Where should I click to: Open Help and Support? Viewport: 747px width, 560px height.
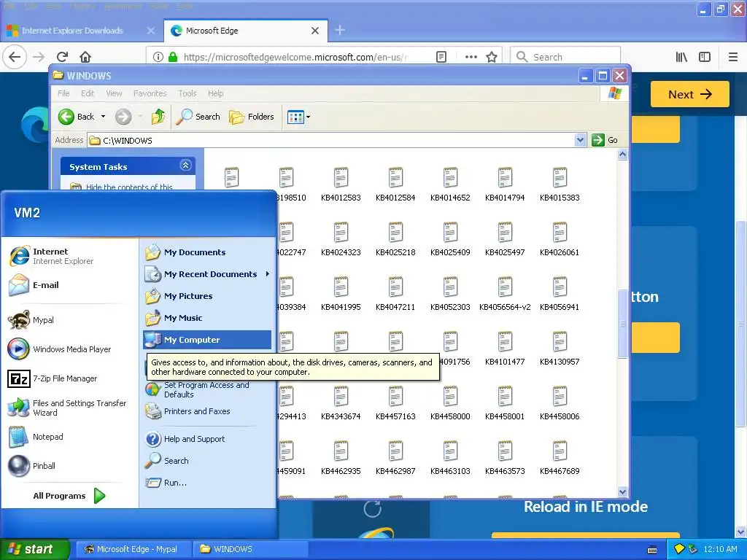185,439
